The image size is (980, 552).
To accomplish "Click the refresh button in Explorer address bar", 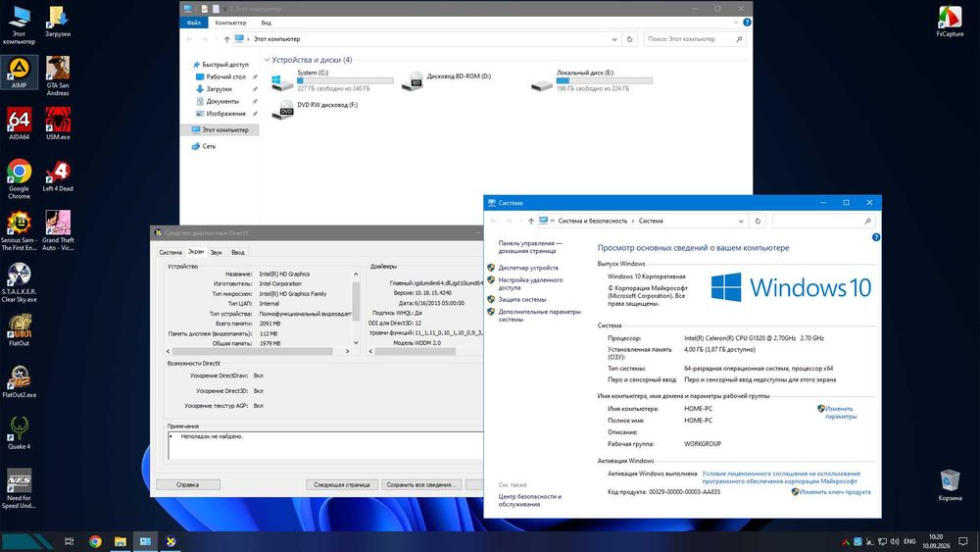I will [x=629, y=39].
